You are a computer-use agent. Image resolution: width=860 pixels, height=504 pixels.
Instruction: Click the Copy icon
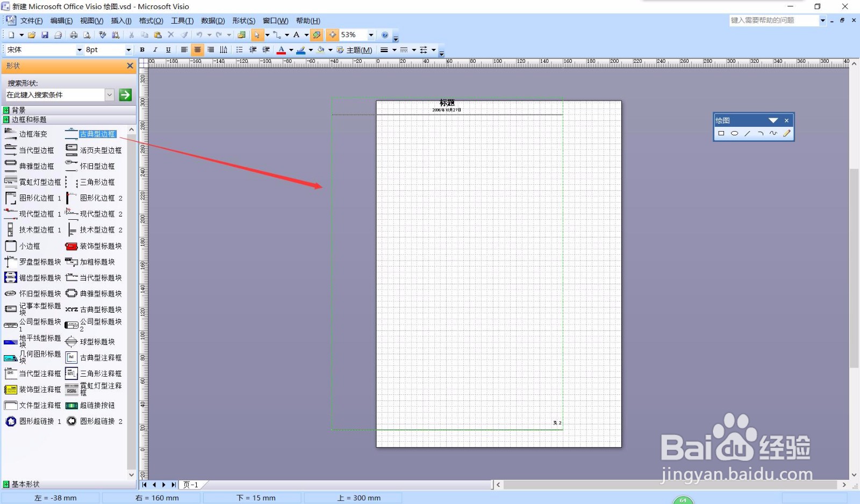click(145, 35)
